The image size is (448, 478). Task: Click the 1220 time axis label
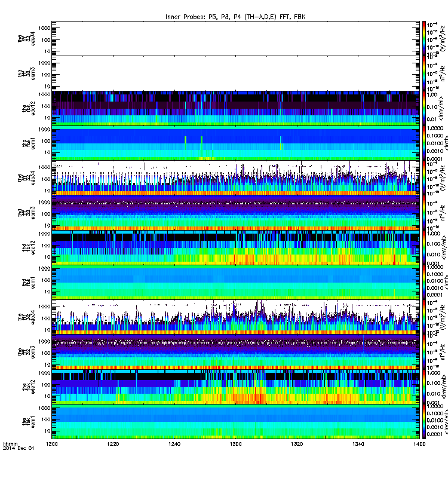pyautogui.click(x=113, y=444)
